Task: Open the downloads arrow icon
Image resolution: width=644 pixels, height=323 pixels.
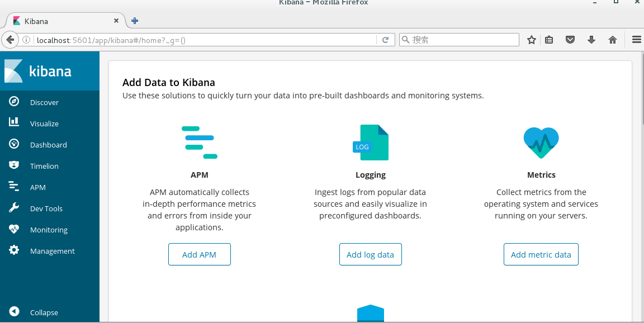Action: [x=591, y=40]
